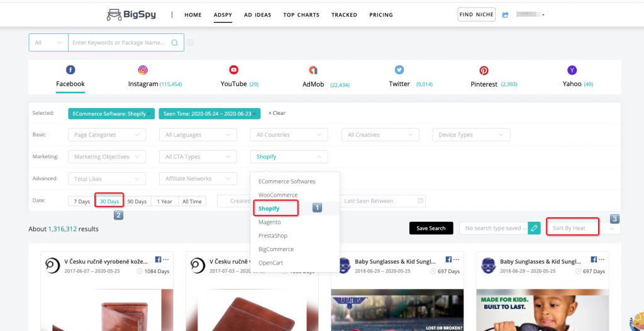
Task: Select the 30 Days date range
Action: [x=109, y=202]
